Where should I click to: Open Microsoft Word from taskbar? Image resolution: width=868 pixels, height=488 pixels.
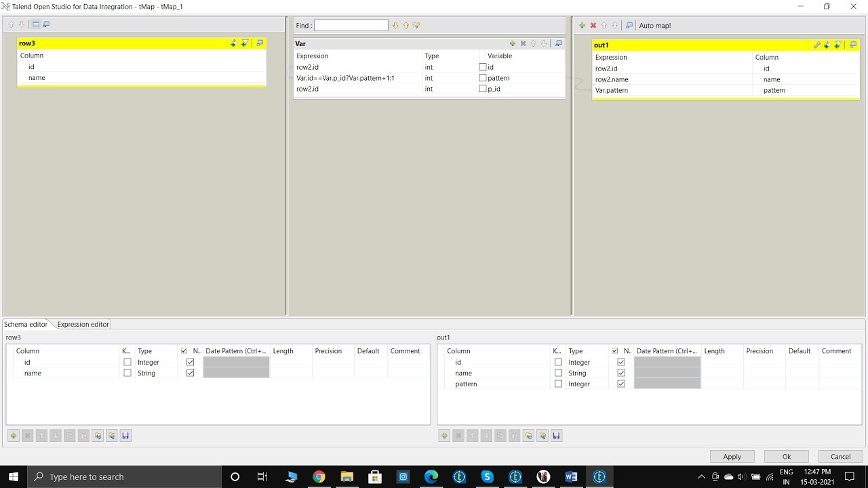click(x=571, y=476)
